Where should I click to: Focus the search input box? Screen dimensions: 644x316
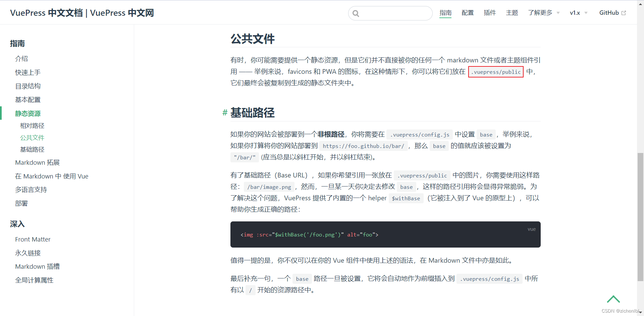390,13
